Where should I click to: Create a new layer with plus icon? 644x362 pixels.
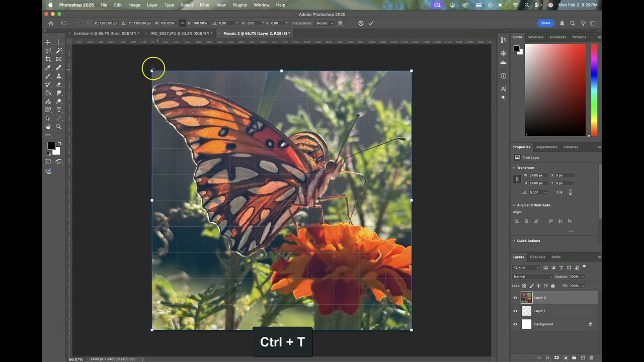tap(583, 357)
